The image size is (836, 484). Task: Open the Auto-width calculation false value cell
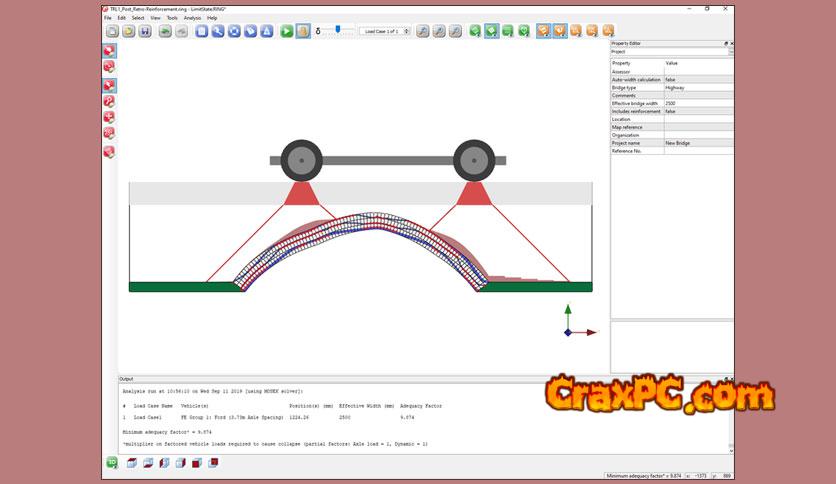[x=697, y=79]
